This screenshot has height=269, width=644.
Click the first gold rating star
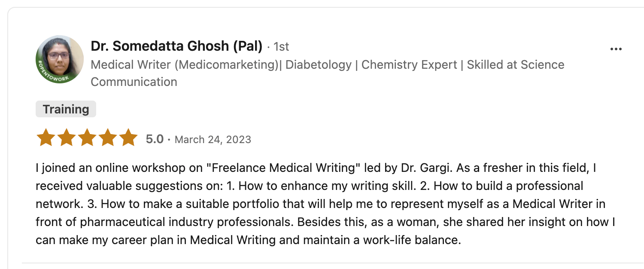click(x=46, y=138)
